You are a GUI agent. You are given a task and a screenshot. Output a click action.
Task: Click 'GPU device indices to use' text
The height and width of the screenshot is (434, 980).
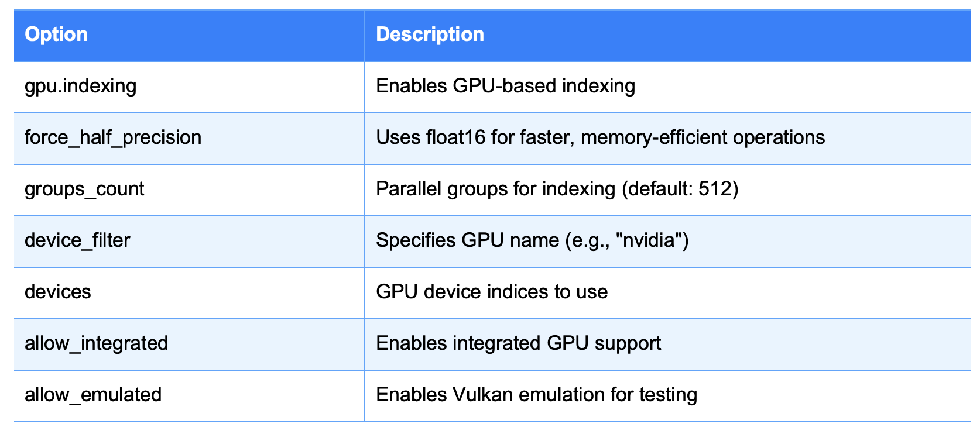tap(492, 292)
